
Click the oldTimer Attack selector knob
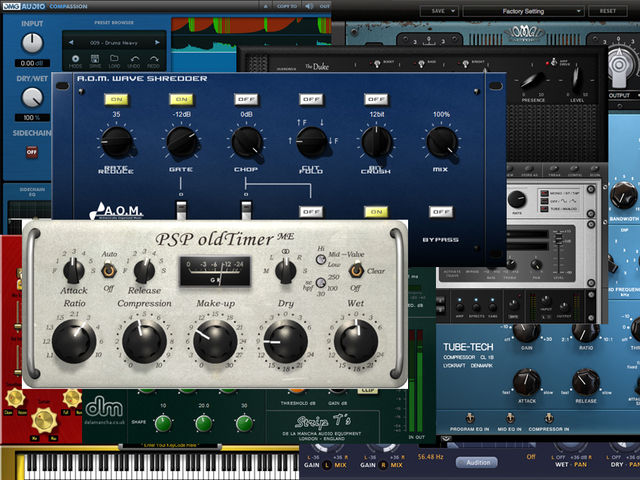point(74,271)
